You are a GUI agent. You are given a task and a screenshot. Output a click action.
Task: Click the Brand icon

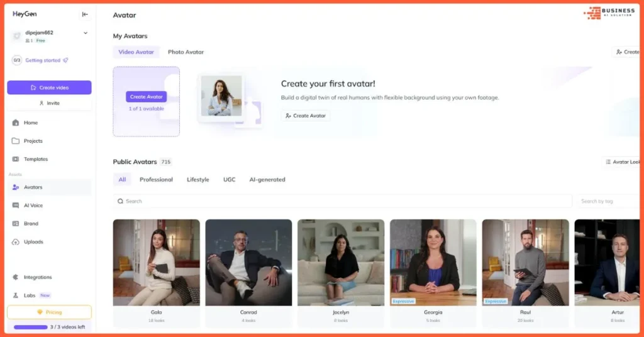(16, 224)
